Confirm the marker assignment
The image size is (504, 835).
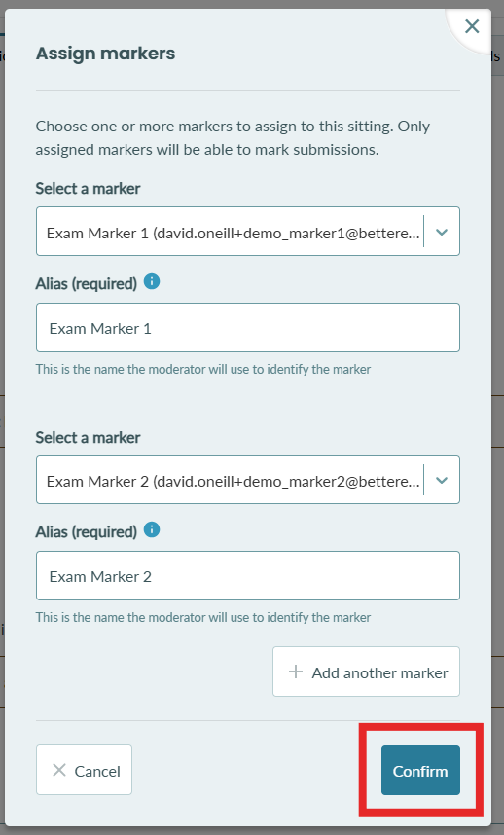pos(420,771)
